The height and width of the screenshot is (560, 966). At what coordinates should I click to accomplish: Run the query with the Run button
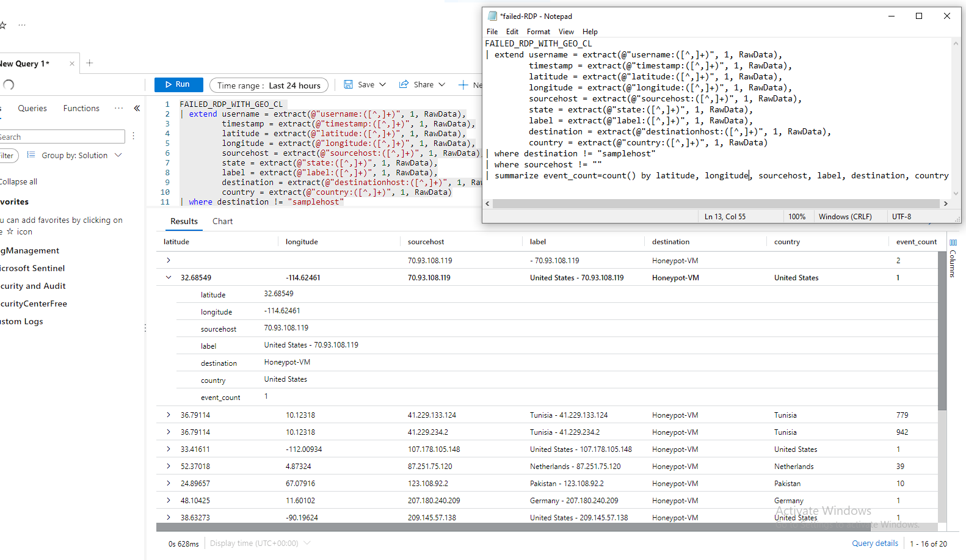[x=178, y=85]
